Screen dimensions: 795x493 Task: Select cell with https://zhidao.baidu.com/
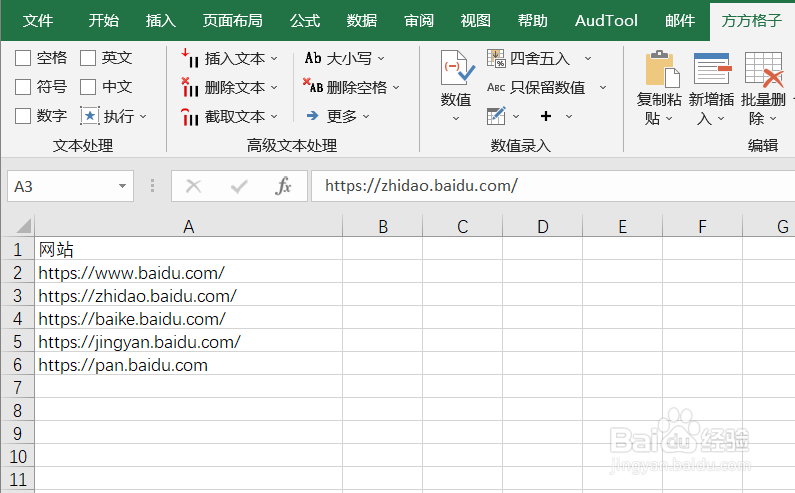(x=189, y=295)
